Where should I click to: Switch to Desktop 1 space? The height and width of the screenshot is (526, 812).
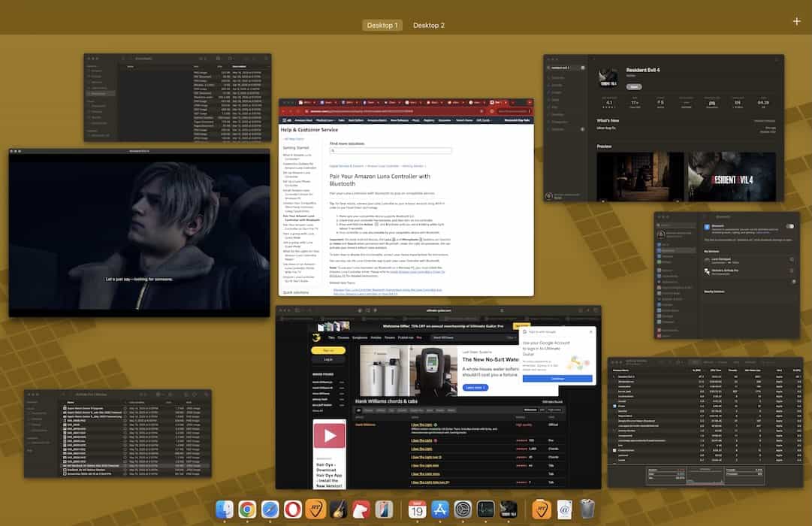click(x=382, y=25)
